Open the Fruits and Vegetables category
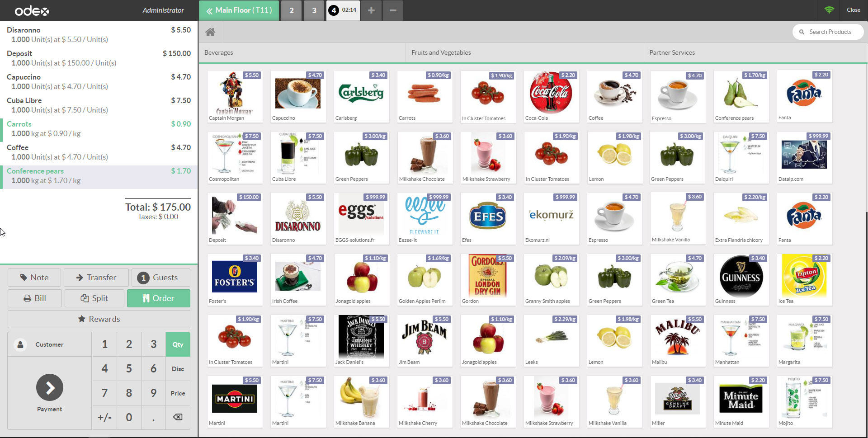The height and width of the screenshot is (438, 868). [x=525, y=52]
